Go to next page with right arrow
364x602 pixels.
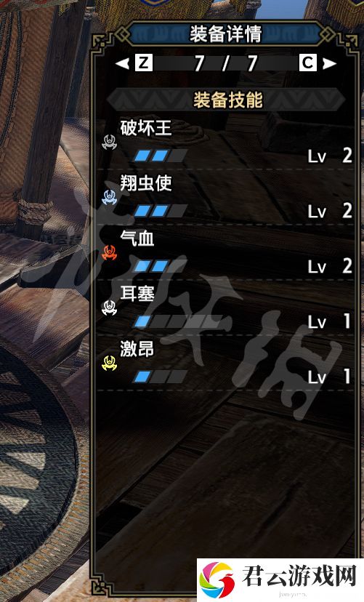[329, 63]
